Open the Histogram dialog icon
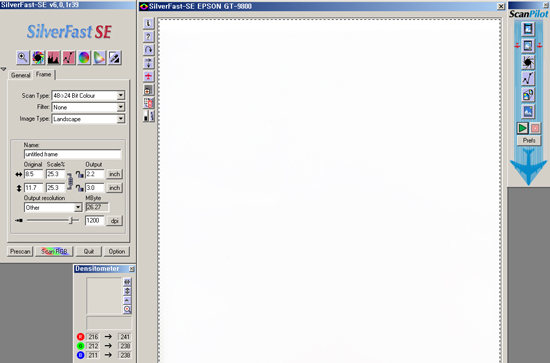Viewport: 550px width, 363px height. pyautogui.click(x=53, y=58)
